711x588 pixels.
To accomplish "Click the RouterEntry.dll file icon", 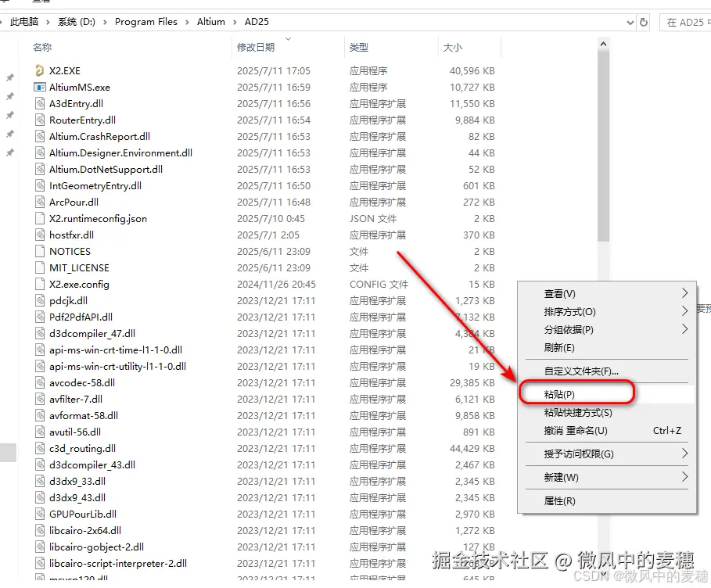I will pyautogui.click(x=40, y=120).
